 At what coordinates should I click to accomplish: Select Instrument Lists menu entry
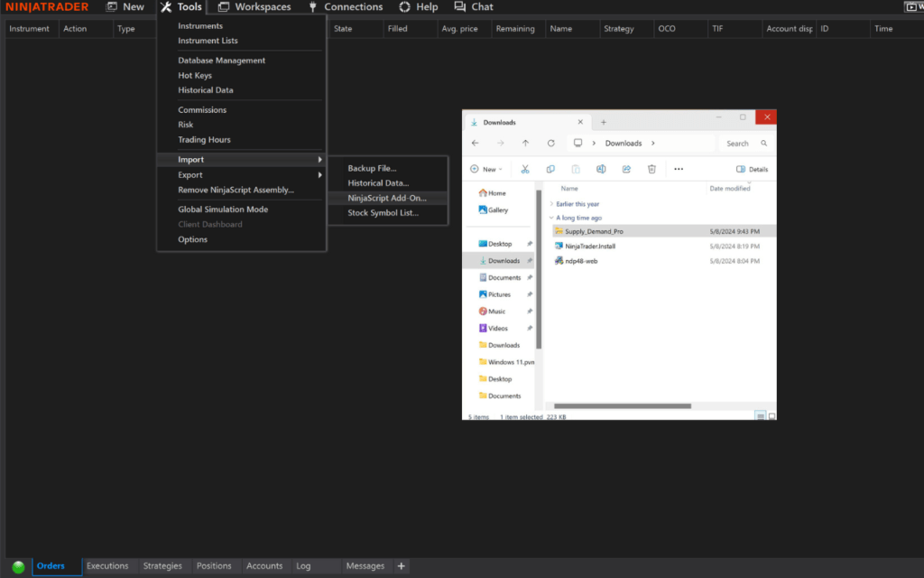pyautogui.click(x=208, y=41)
